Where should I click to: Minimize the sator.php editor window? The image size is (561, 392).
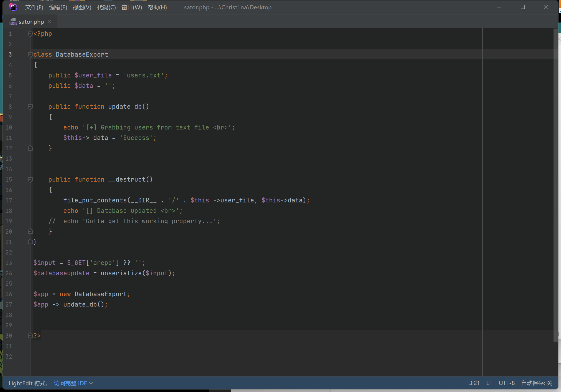point(499,7)
